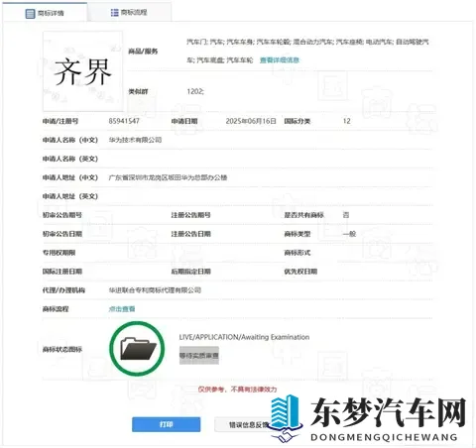Screen dimensions: 476x448
Task: Click the green folder status icon
Action: coord(137,349)
